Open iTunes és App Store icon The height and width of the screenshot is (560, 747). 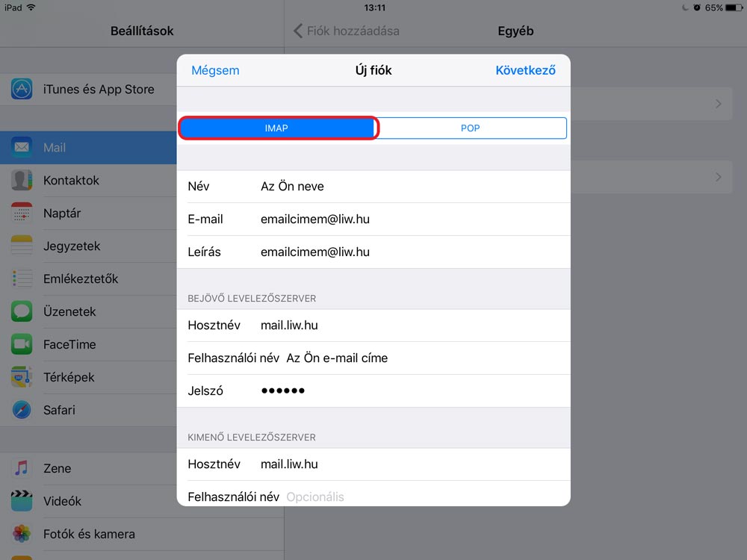point(22,90)
